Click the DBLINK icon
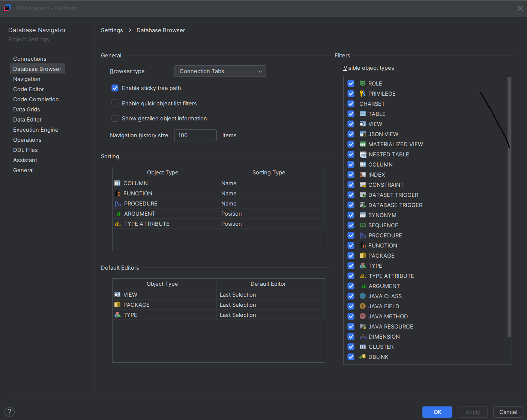This screenshot has height=420, width=527. (363, 357)
